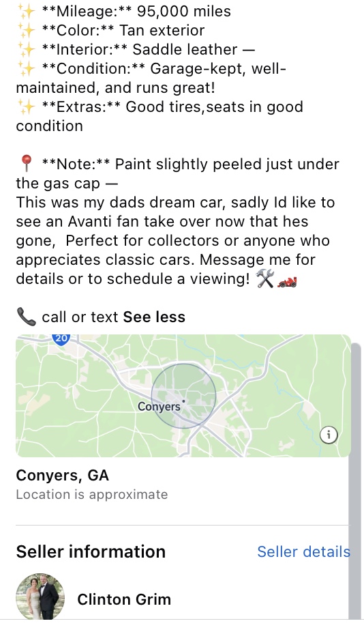The height and width of the screenshot is (632, 364).
Task: Click the hammer and wrench emoji
Action: click(264, 278)
